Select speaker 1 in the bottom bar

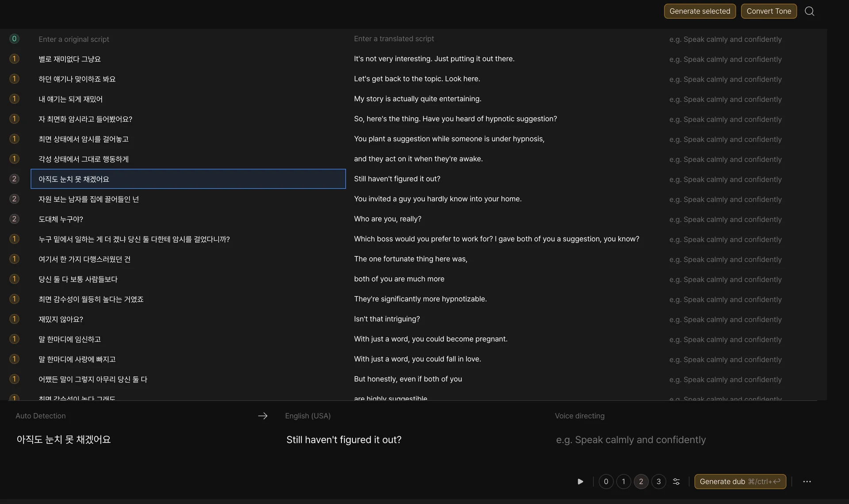(623, 481)
